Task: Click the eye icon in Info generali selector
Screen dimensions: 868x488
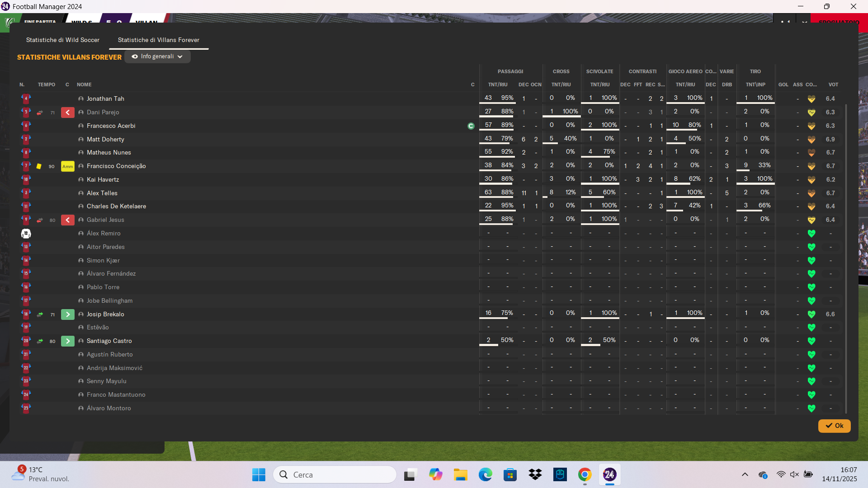Action: coord(134,57)
